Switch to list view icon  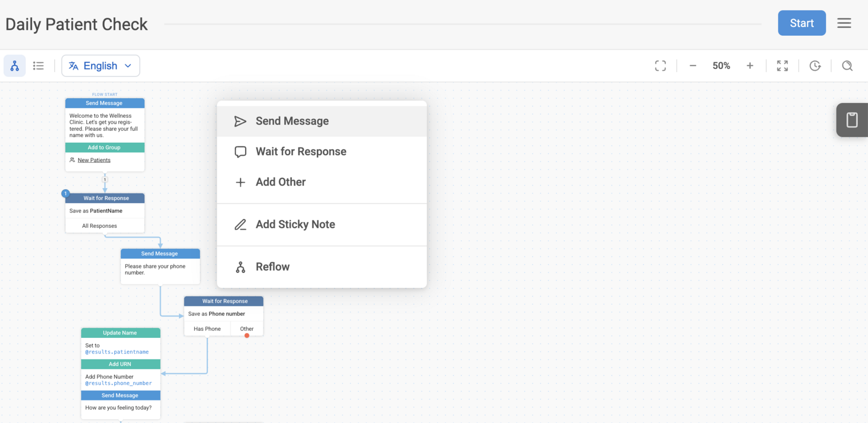(x=39, y=66)
